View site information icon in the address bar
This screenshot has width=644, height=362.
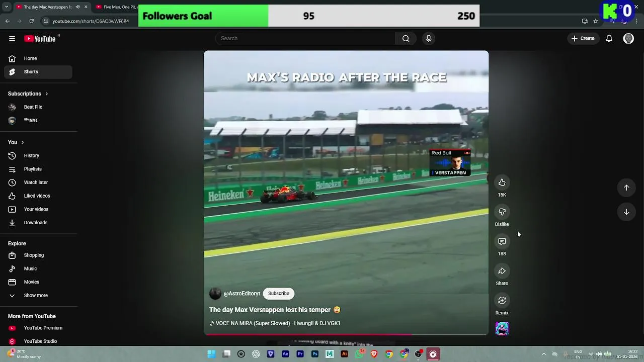pyautogui.click(x=46, y=21)
